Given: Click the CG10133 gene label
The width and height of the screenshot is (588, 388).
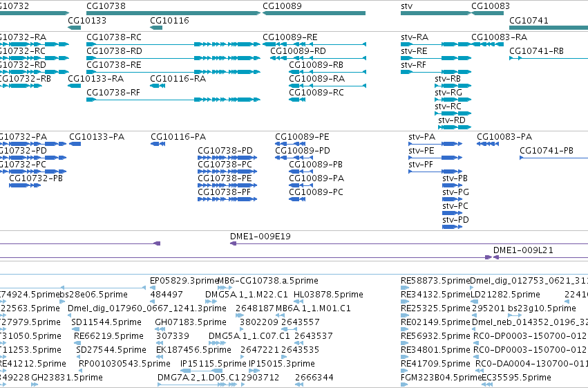Looking at the screenshot, I should [x=87, y=20].
